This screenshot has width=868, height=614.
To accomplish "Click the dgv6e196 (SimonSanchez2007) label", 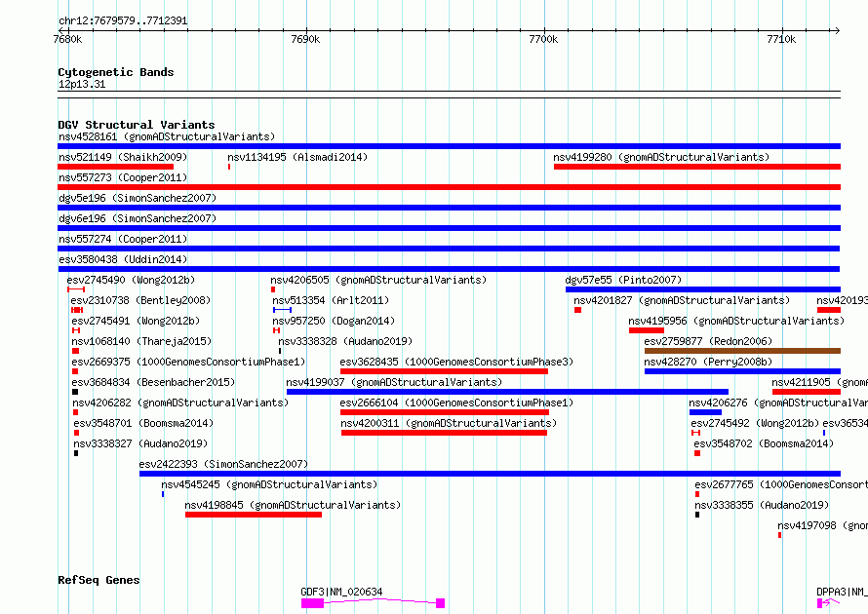I will click(138, 218).
